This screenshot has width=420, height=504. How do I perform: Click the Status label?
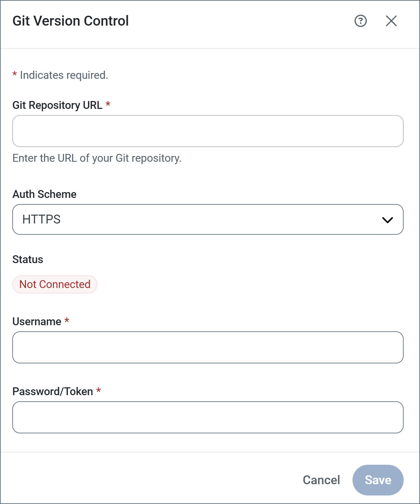pyautogui.click(x=28, y=259)
